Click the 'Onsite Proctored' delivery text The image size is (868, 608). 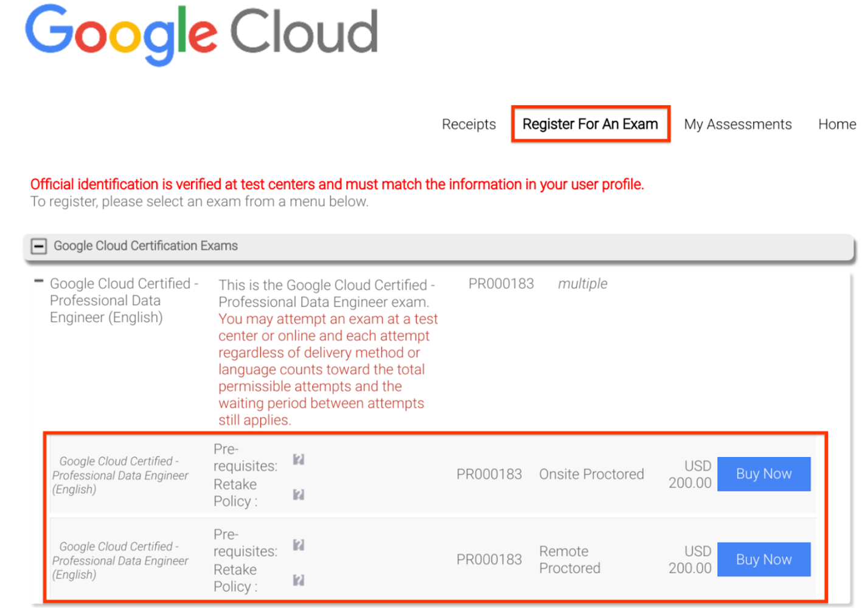[591, 474]
